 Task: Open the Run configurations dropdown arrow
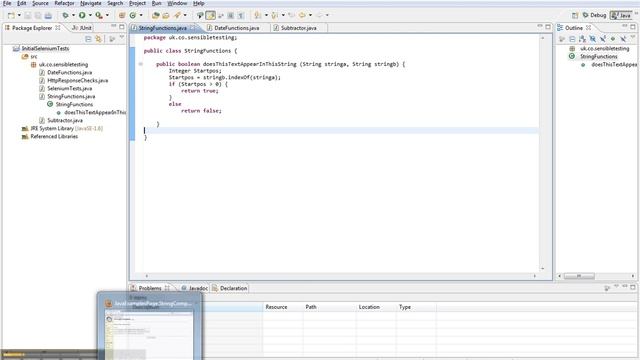click(90, 16)
